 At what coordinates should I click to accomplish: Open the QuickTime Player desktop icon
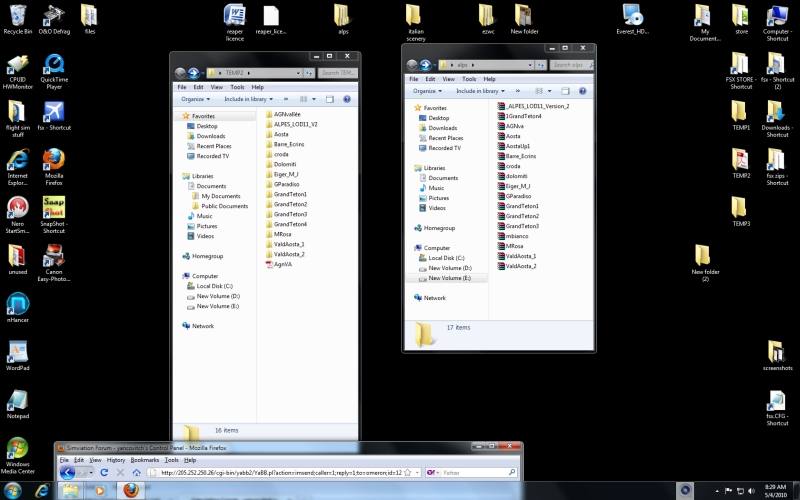pos(54,67)
